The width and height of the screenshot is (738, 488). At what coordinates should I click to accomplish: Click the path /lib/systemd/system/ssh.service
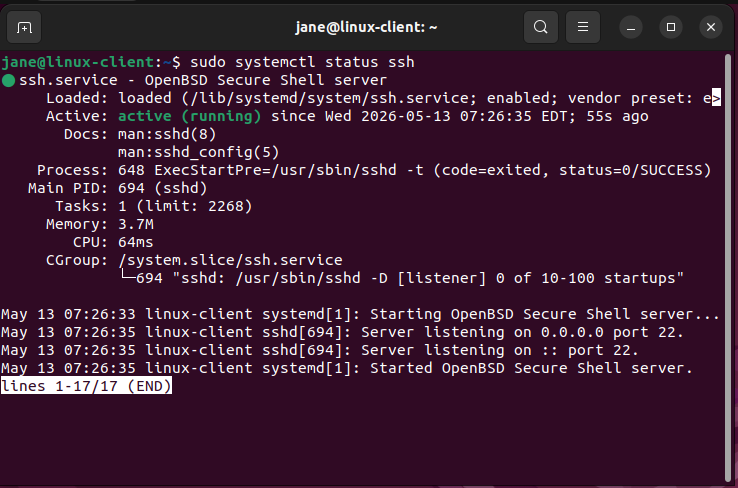tap(330, 98)
